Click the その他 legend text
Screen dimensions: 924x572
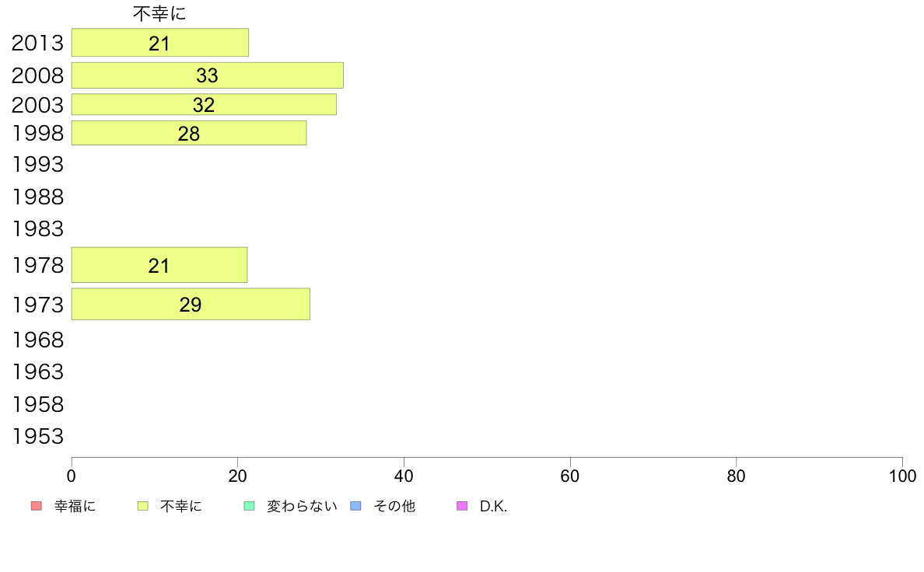394,506
